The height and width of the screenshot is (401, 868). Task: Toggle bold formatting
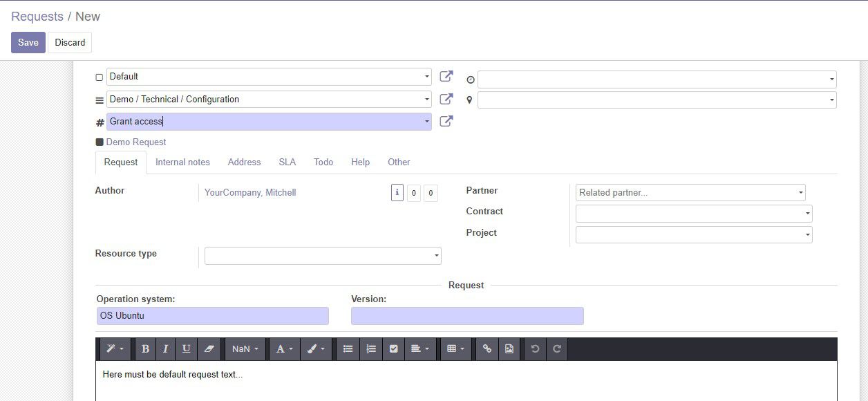145,349
